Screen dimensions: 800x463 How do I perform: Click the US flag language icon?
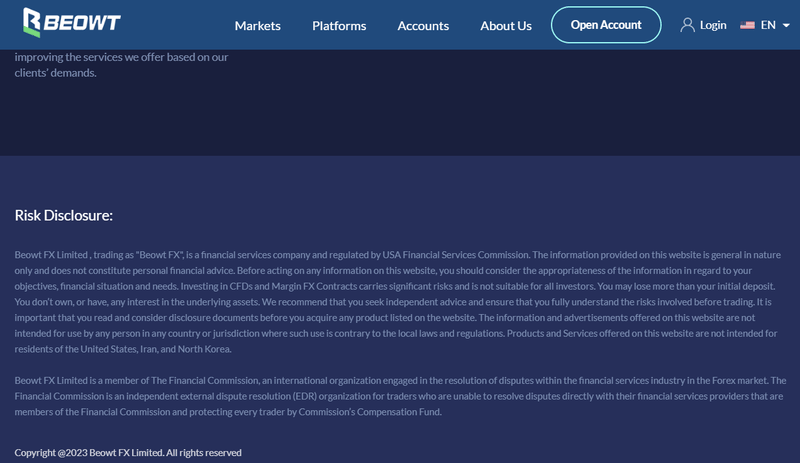tap(747, 25)
